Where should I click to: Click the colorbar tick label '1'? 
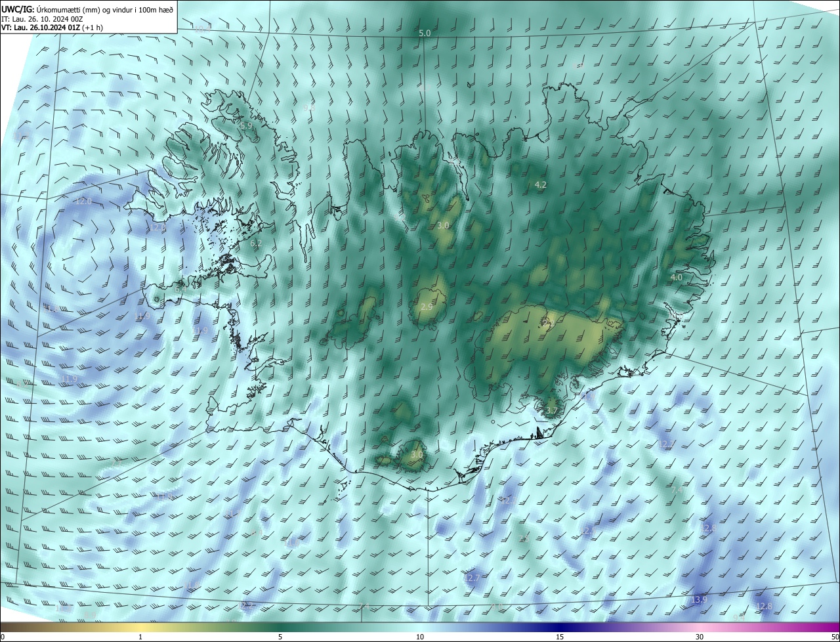pyautogui.click(x=140, y=637)
